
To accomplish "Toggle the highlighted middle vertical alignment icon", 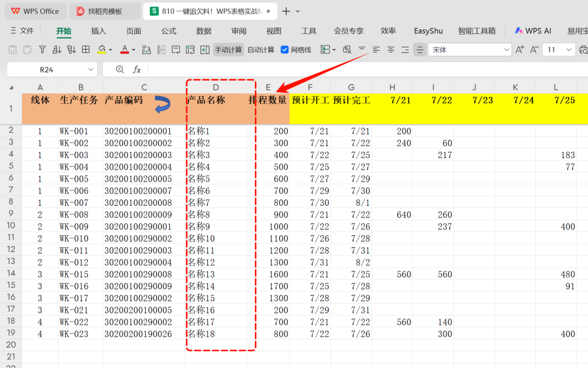I will (x=420, y=49).
